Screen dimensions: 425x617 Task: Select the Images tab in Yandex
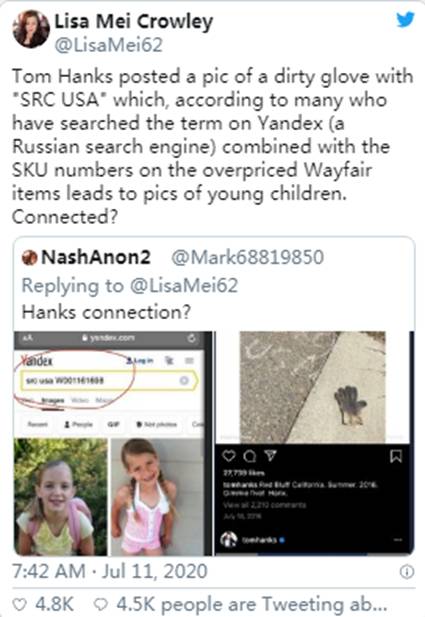pos(53,401)
